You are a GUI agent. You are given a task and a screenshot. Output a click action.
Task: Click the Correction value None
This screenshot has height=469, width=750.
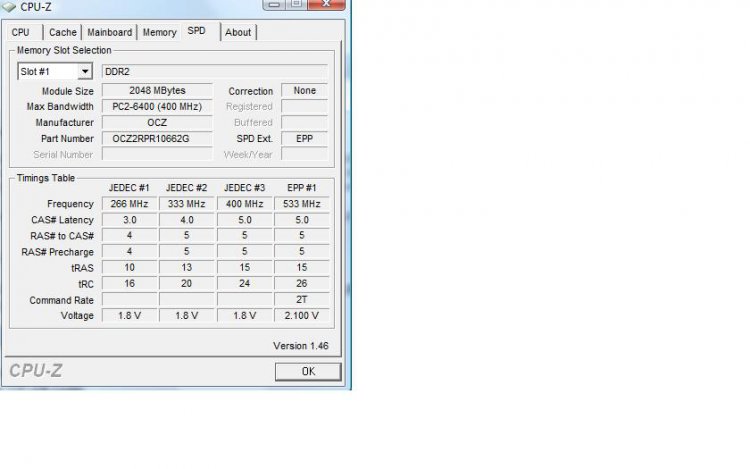(x=305, y=90)
